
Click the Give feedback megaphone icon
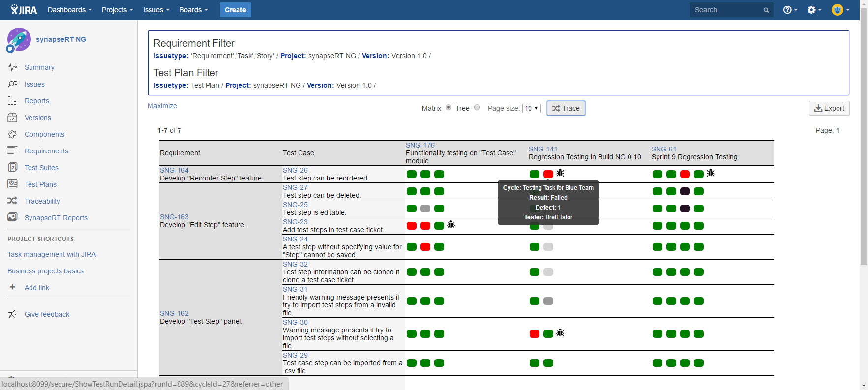pyautogui.click(x=12, y=314)
